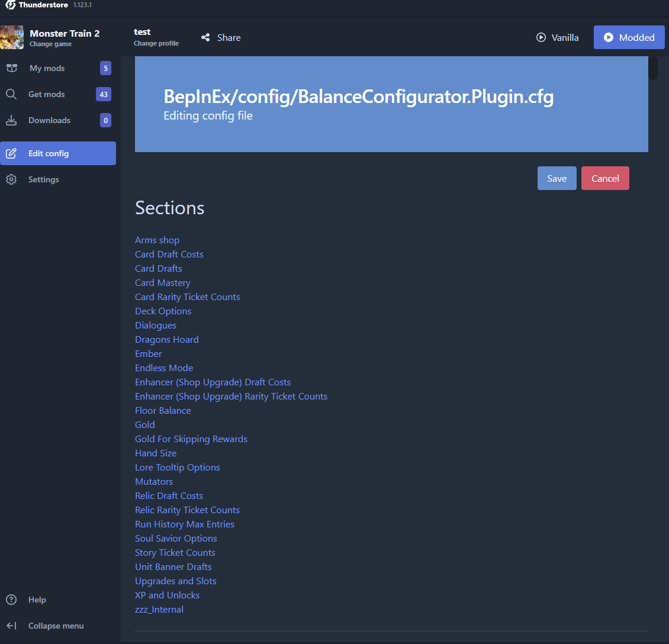Open Soul Savior Options section
The image size is (669, 644).
pyautogui.click(x=176, y=538)
